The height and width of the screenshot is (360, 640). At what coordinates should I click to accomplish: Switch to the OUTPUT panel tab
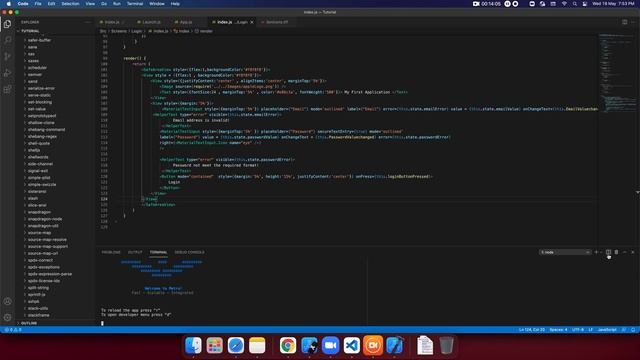pos(135,252)
